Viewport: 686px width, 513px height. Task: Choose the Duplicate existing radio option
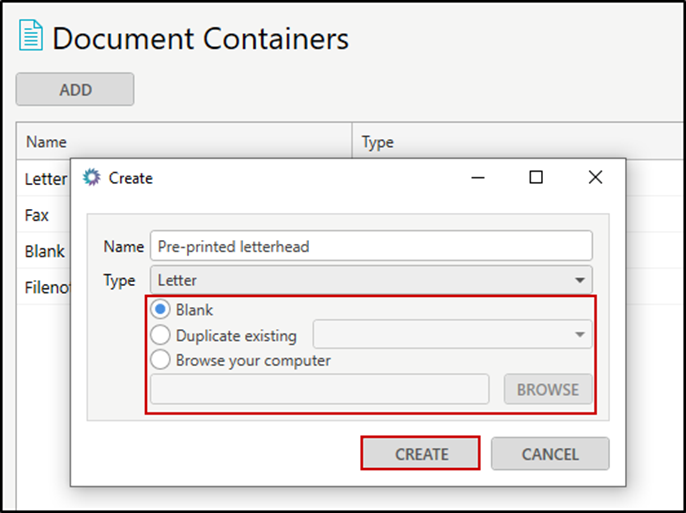click(x=160, y=335)
